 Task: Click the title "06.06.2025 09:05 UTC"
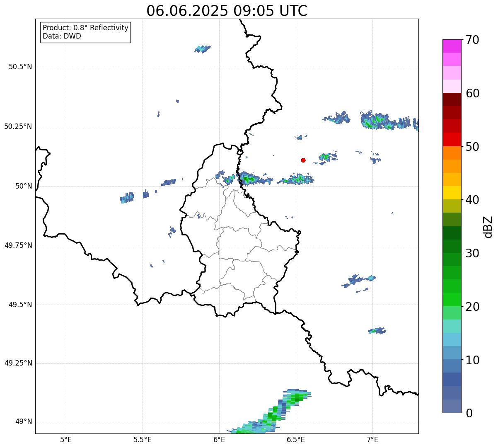(227, 11)
